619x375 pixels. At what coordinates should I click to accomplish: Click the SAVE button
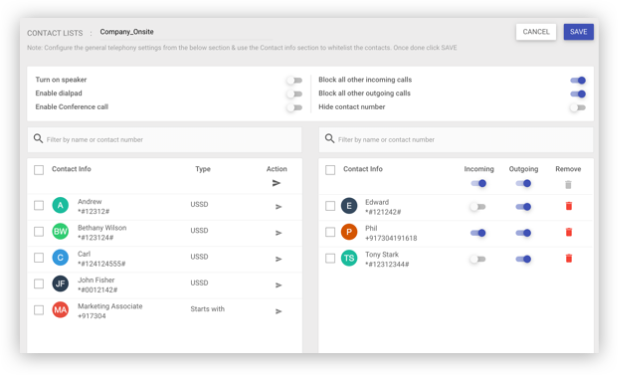coord(578,32)
